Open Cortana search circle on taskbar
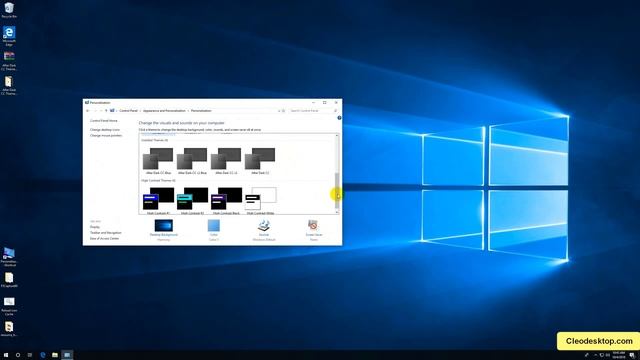This screenshot has width=640, height=360. 18,355
